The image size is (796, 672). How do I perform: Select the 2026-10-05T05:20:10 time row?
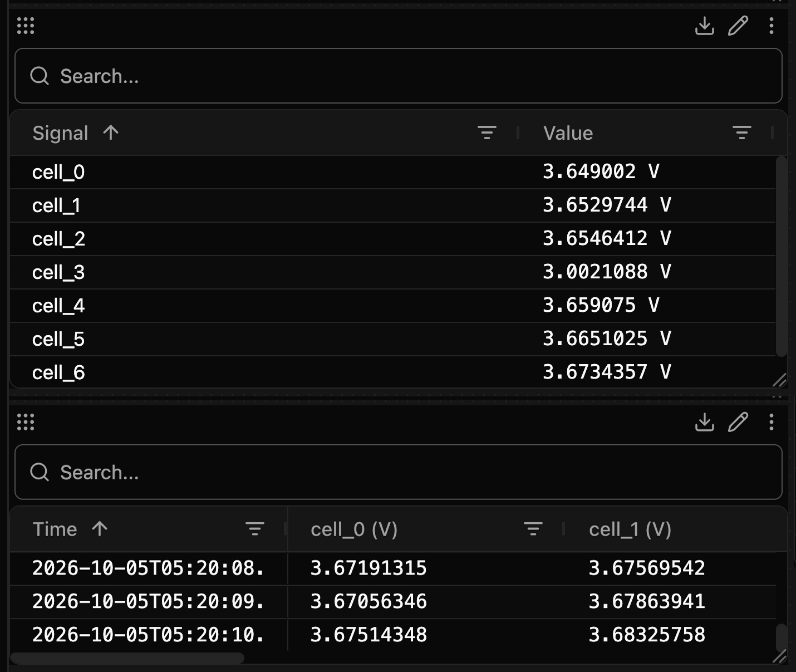point(392,635)
